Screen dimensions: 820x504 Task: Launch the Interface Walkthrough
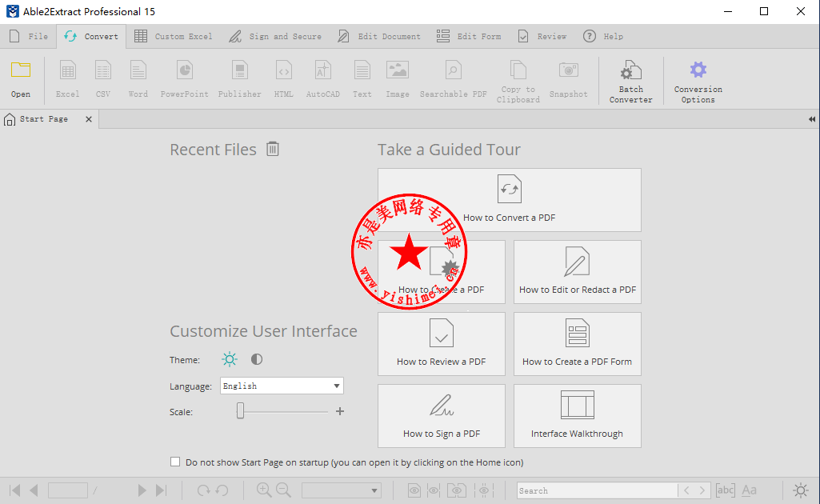(x=578, y=416)
